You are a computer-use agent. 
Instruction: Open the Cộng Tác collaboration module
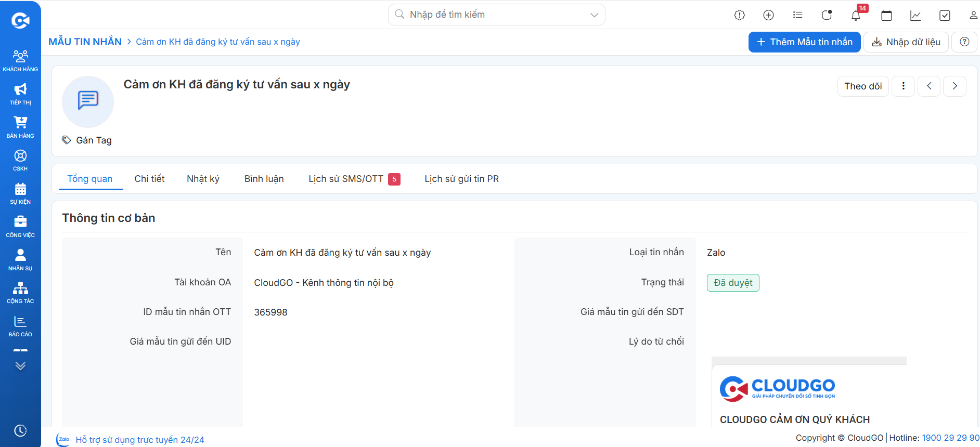pyautogui.click(x=20, y=293)
